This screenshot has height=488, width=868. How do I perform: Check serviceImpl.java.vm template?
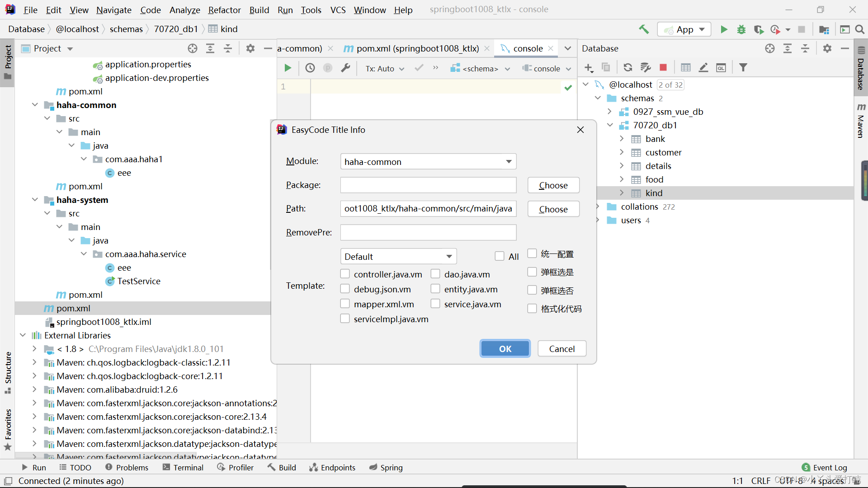click(345, 319)
